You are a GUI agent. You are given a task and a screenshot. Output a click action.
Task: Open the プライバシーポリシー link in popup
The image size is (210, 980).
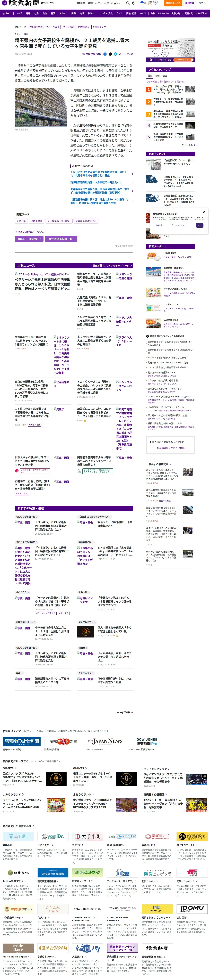[179, 225]
